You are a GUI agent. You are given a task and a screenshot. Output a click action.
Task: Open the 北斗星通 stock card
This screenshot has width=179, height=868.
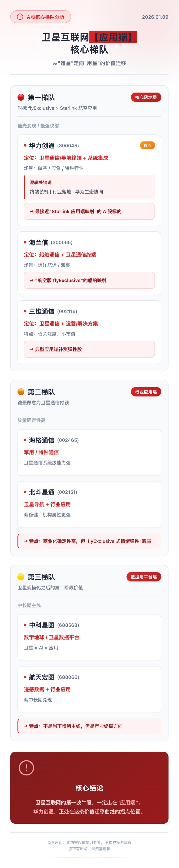(x=89, y=504)
